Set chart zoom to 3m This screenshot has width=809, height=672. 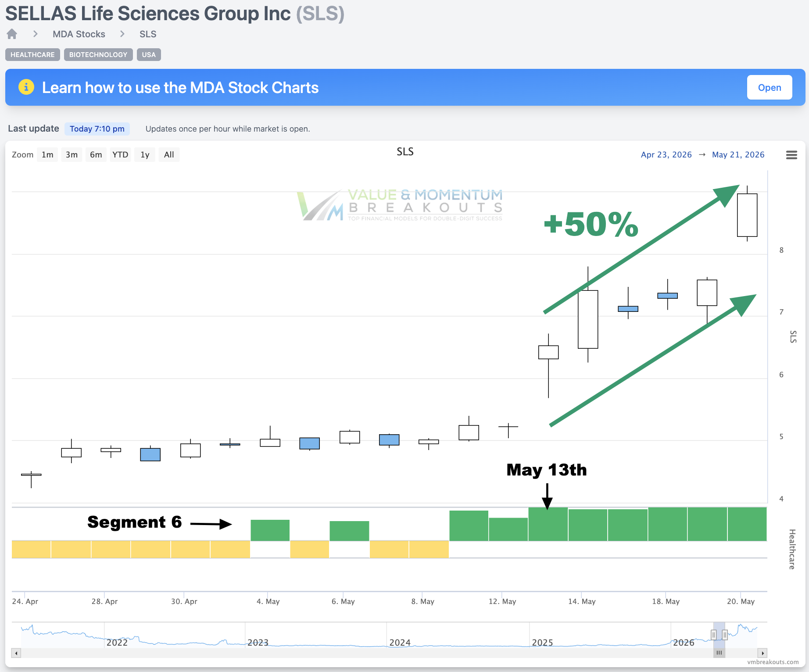(x=72, y=155)
